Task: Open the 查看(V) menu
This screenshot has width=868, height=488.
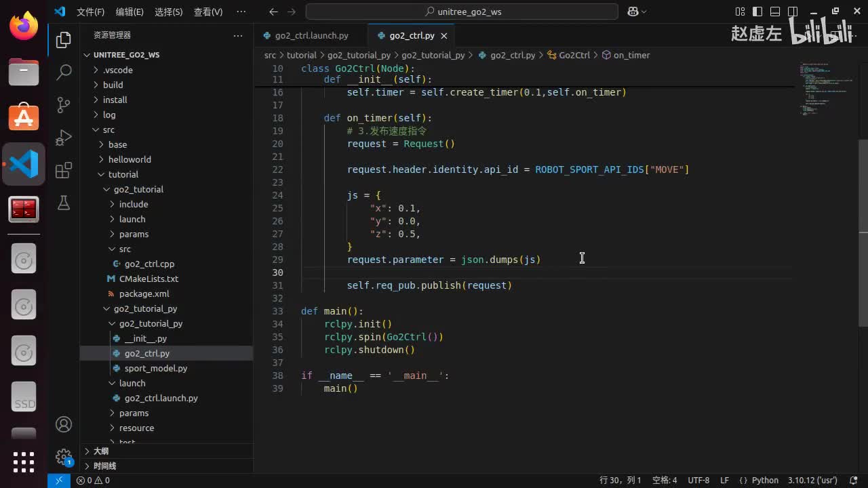Action: pos(208,12)
